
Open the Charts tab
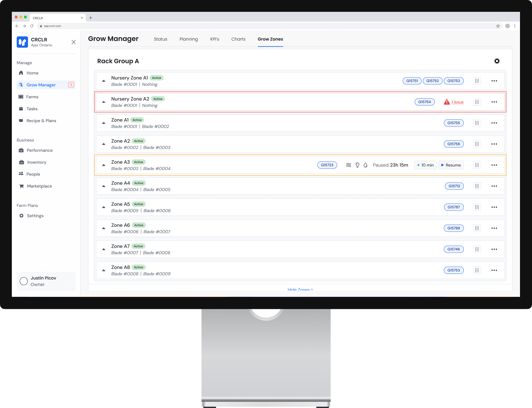238,39
